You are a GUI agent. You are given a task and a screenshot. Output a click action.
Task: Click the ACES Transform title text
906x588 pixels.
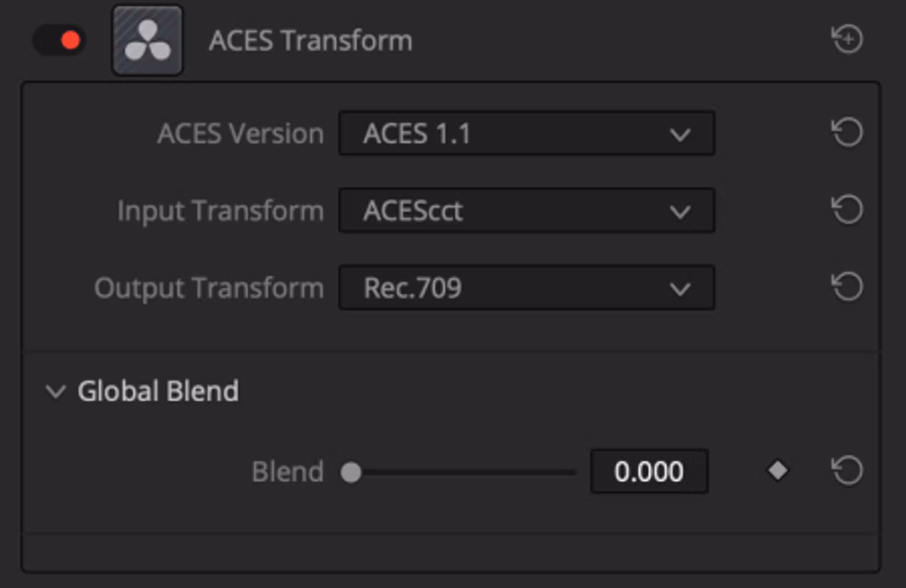311,40
